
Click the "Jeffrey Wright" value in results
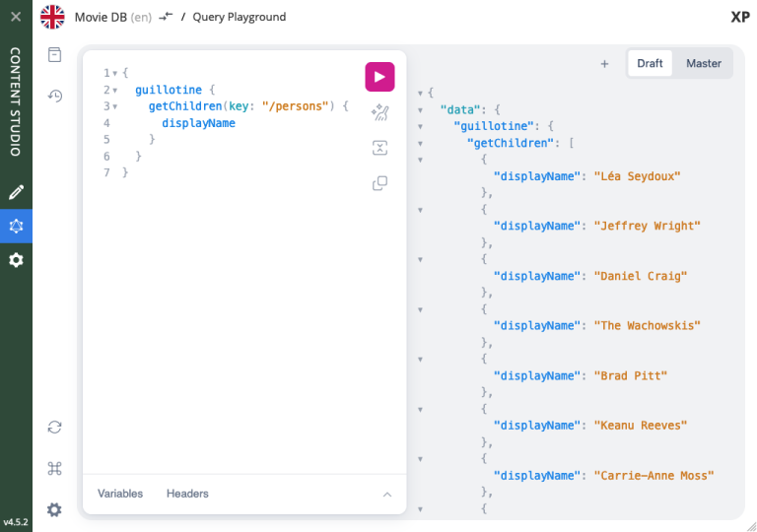point(647,226)
